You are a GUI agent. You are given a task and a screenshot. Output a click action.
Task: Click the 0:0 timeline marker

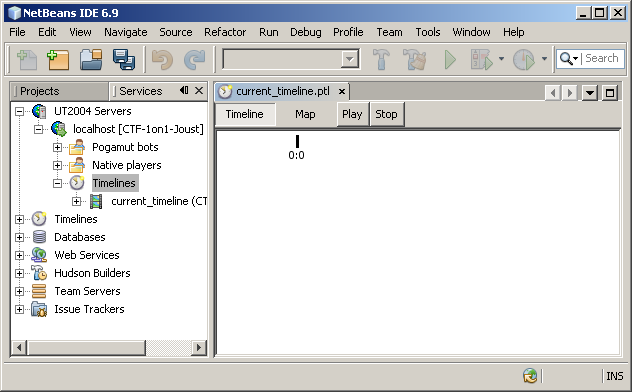(297, 148)
